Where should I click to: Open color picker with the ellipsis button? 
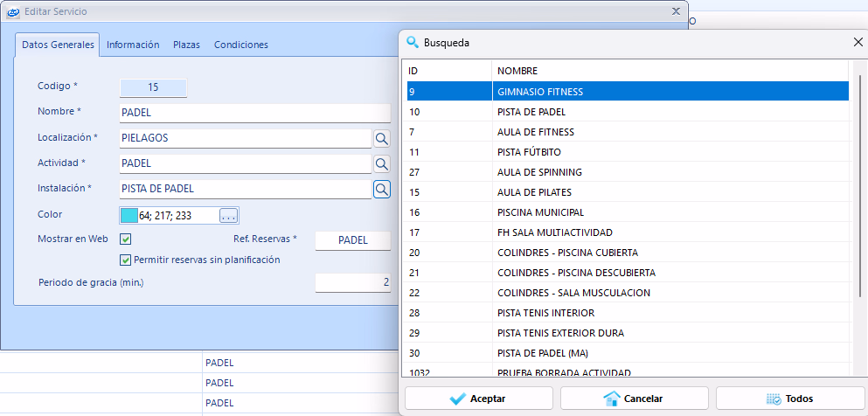(x=228, y=215)
